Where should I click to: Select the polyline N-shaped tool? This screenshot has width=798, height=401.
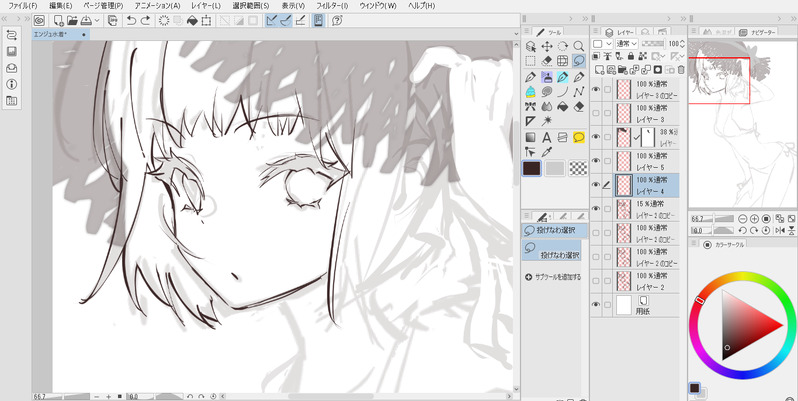(579, 92)
